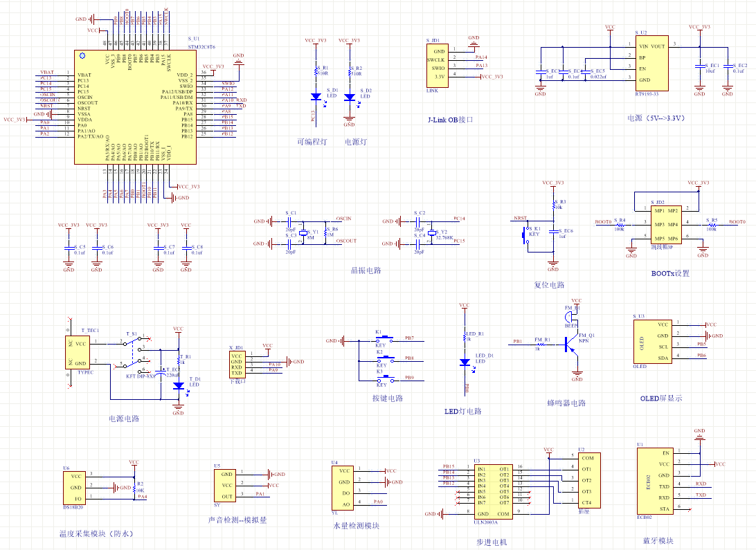This screenshot has height=550, width=756.
Task: Click the DS18B20 temperature sensor block
Action: tap(74, 488)
